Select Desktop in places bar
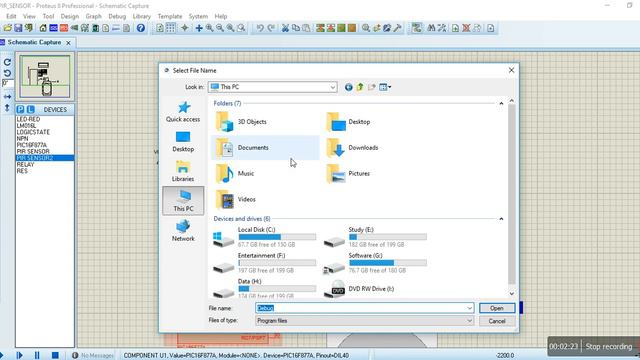640x360 pixels. coord(183,141)
